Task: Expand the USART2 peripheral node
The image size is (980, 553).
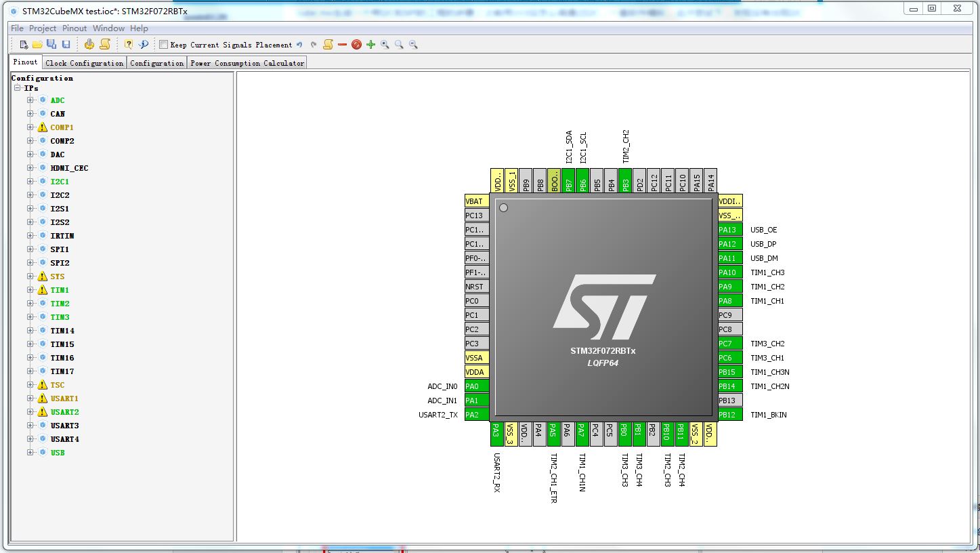Action: tap(30, 412)
